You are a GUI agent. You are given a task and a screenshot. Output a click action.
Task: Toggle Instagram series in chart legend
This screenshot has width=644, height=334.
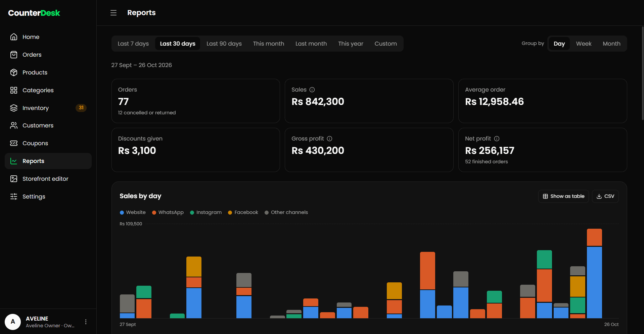206,212
